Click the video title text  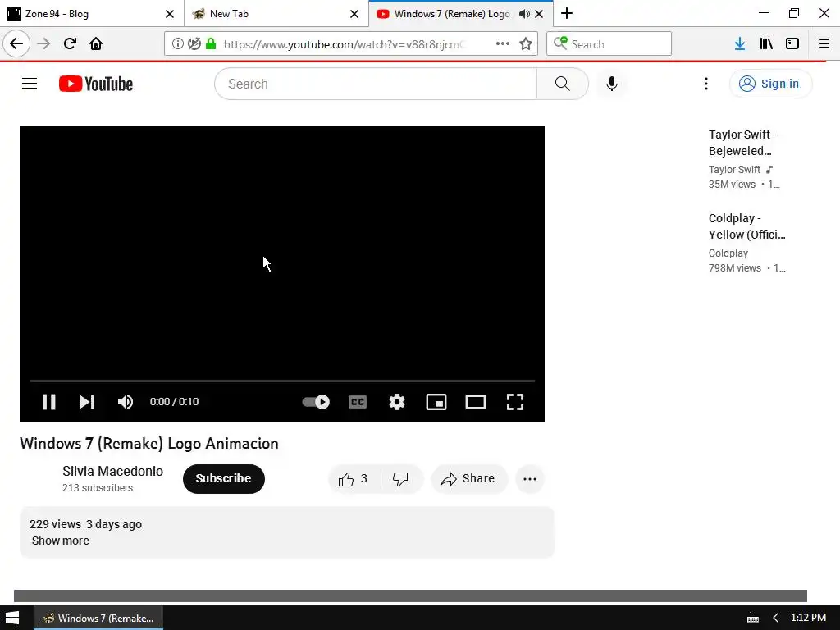tap(149, 444)
